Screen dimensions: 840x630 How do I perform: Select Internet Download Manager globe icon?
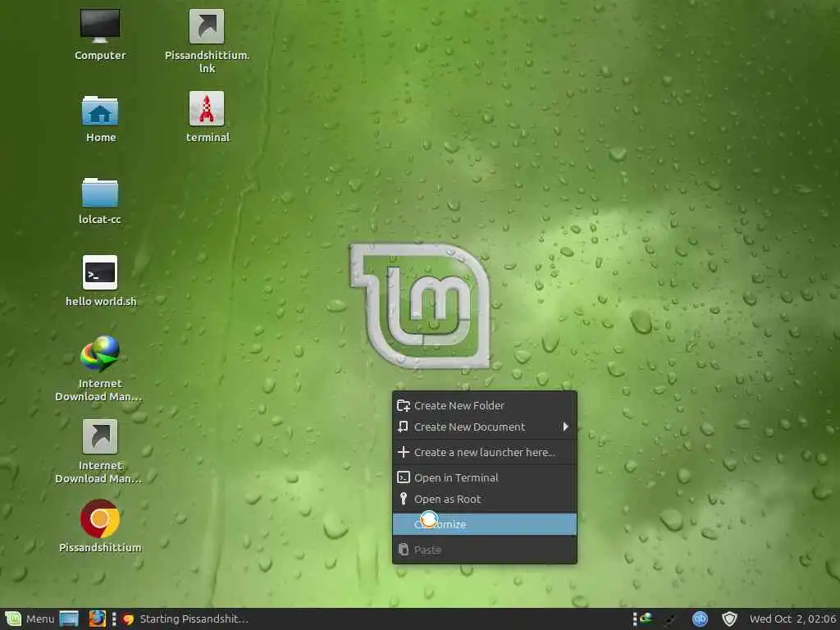(99, 354)
